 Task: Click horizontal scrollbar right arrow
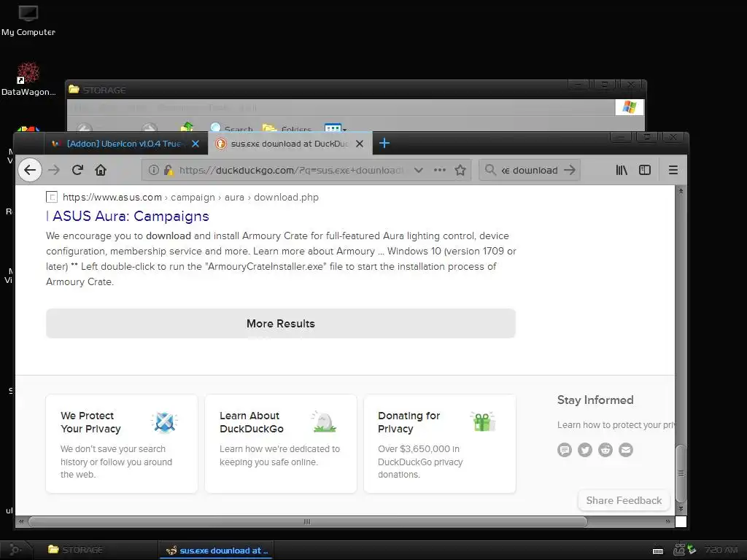tap(668, 521)
